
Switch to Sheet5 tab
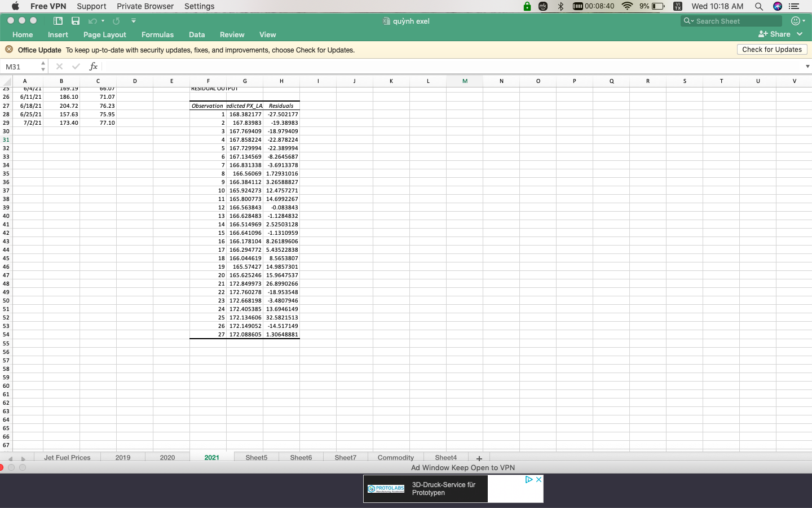(x=257, y=457)
